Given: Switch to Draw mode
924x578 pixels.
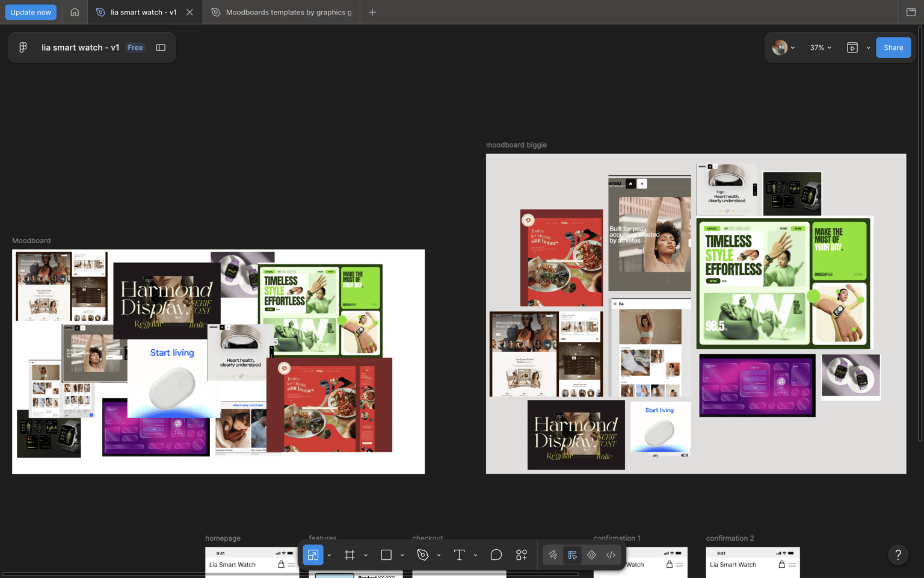Looking at the screenshot, I should 553,555.
